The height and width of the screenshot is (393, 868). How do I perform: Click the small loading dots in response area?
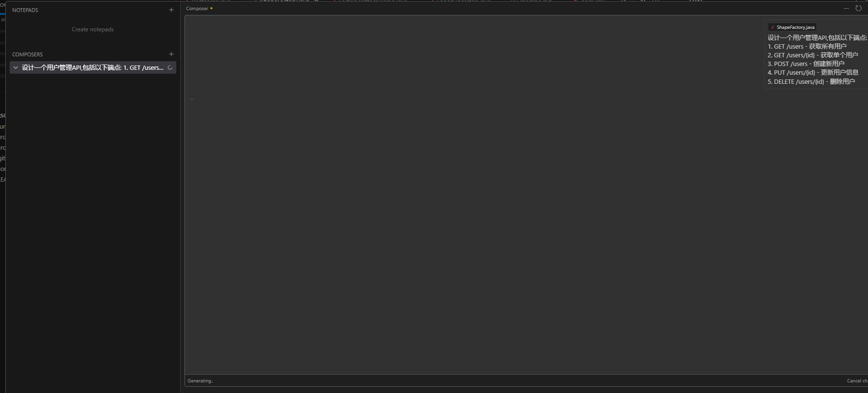(x=192, y=99)
